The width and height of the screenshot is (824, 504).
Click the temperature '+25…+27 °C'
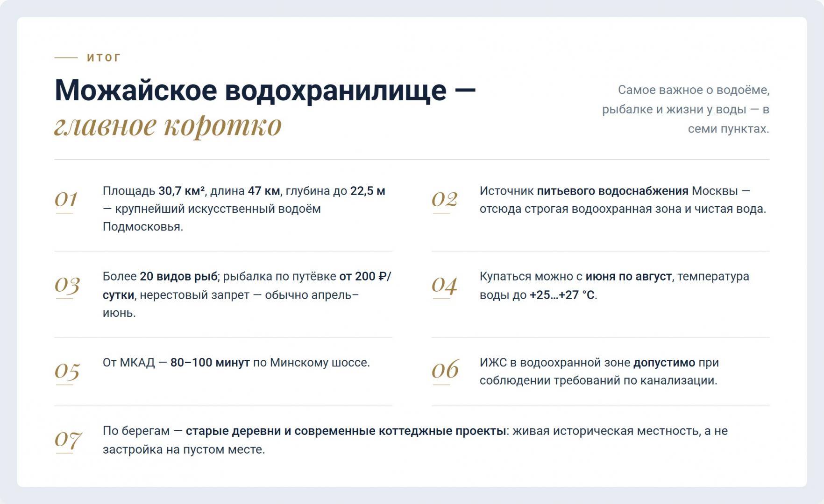click(x=562, y=295)
